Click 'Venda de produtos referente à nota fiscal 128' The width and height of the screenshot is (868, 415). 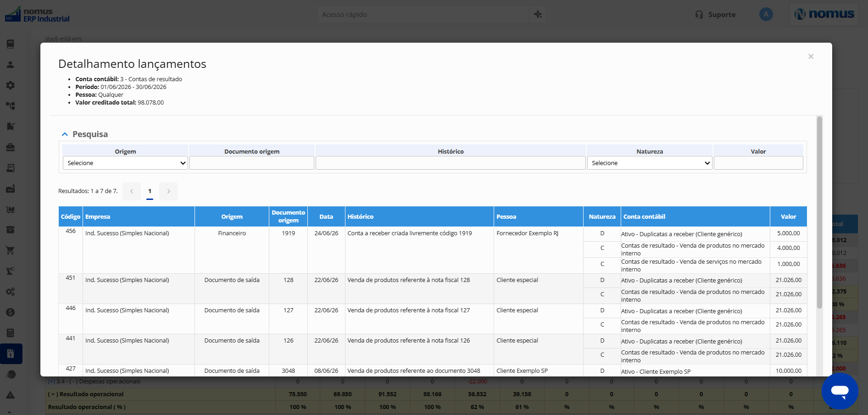[x=409, y=280]
